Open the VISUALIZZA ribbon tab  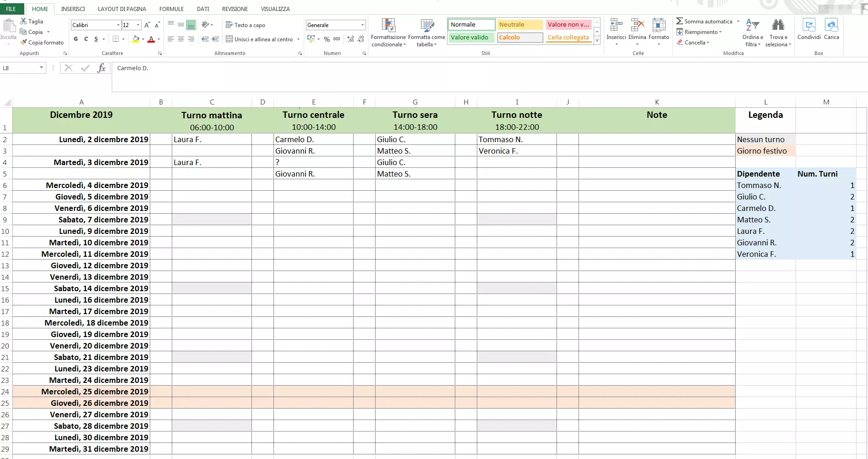pos(275,9)
